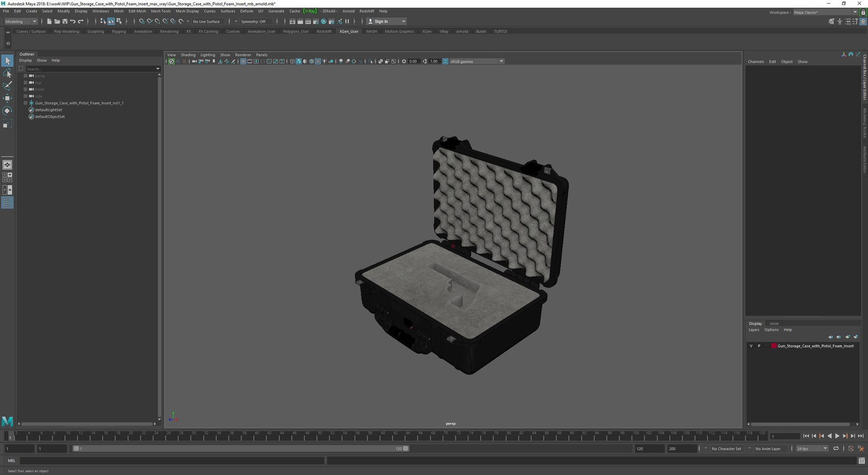Select the arrow Select tool in toolbox

click(x=7, y=60)
